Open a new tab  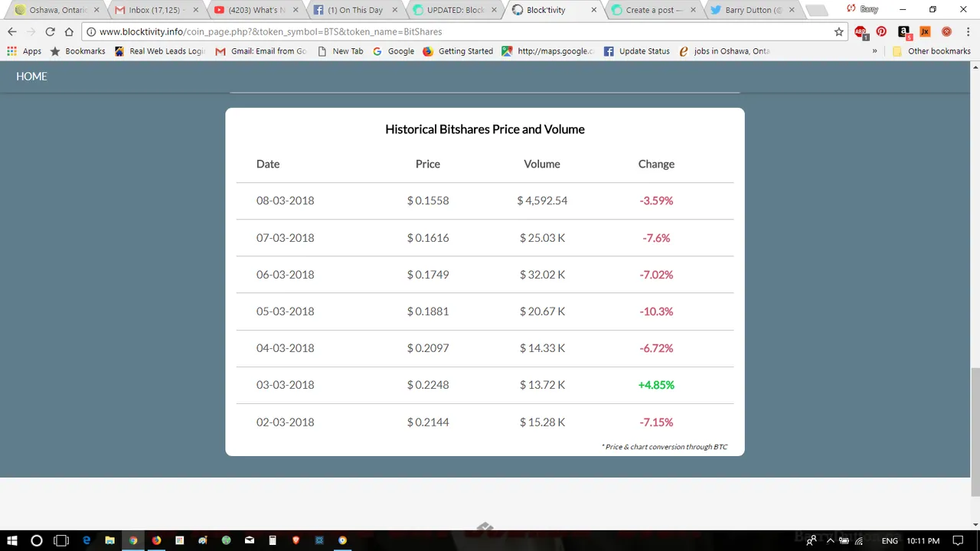pyautogui.click(x=817, y=11)
